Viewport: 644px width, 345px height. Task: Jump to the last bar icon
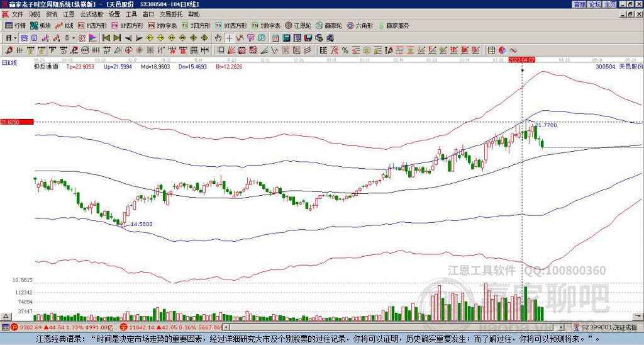(x=117, y=38)
